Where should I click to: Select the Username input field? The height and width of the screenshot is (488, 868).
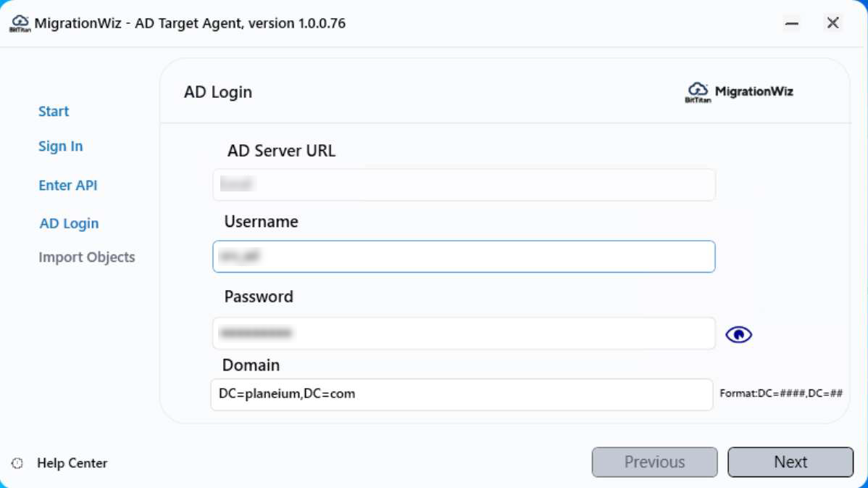coord(463,256)
